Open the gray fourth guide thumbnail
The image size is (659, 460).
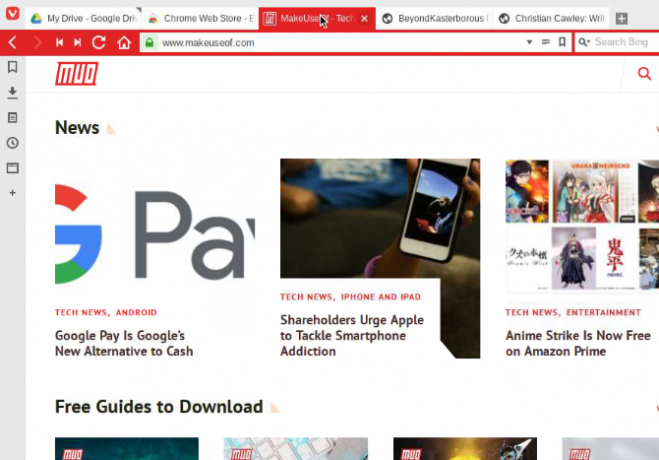pyautogui.click(x=611, y=449)
